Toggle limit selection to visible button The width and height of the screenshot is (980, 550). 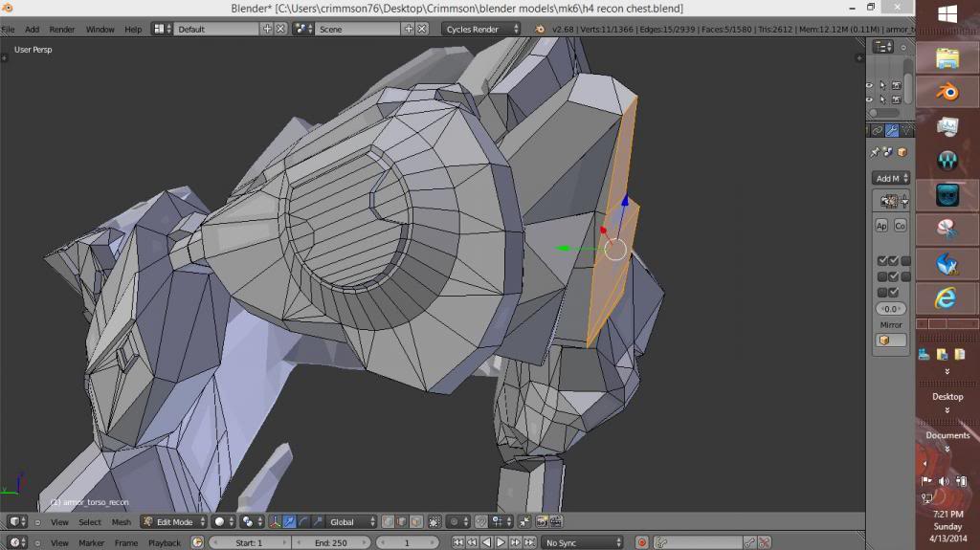coord(435,522)
